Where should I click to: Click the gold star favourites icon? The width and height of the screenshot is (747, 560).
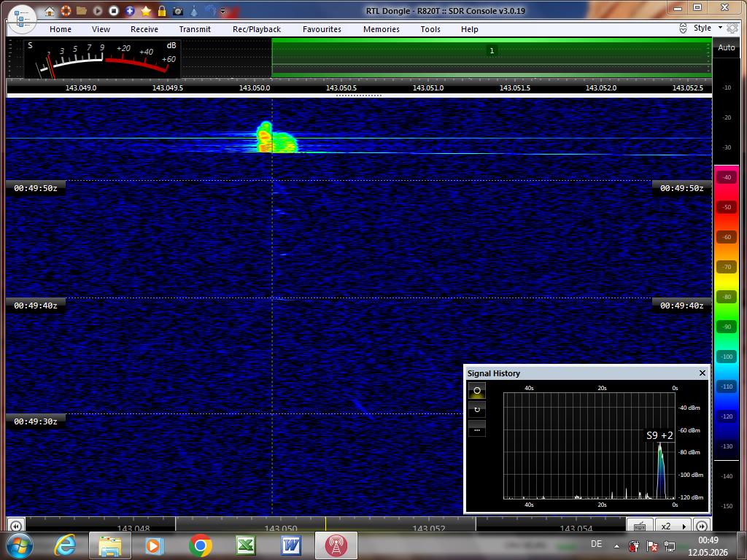[x=146, y=10]
